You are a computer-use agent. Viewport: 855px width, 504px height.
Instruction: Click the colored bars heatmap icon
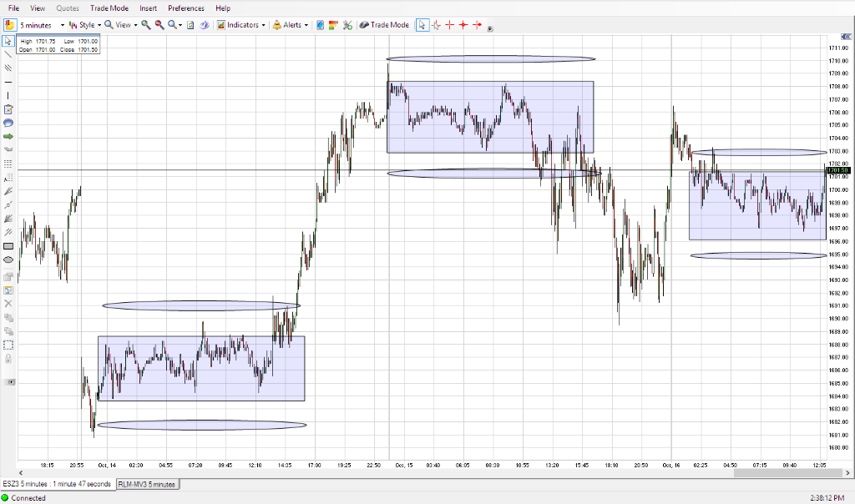(333, 25)
